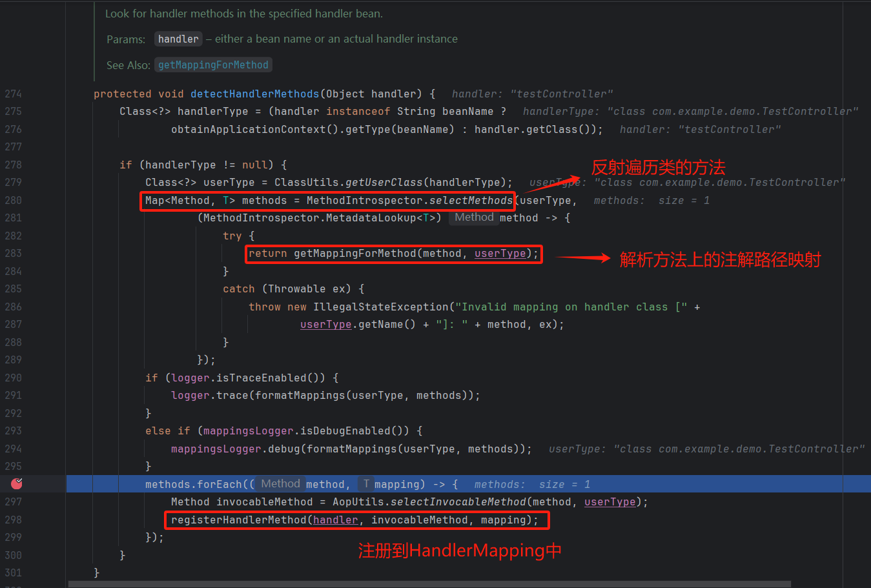Click getMappingForMethod call in return statement
This screenshot has height=588, width=871.
point(354,254)
